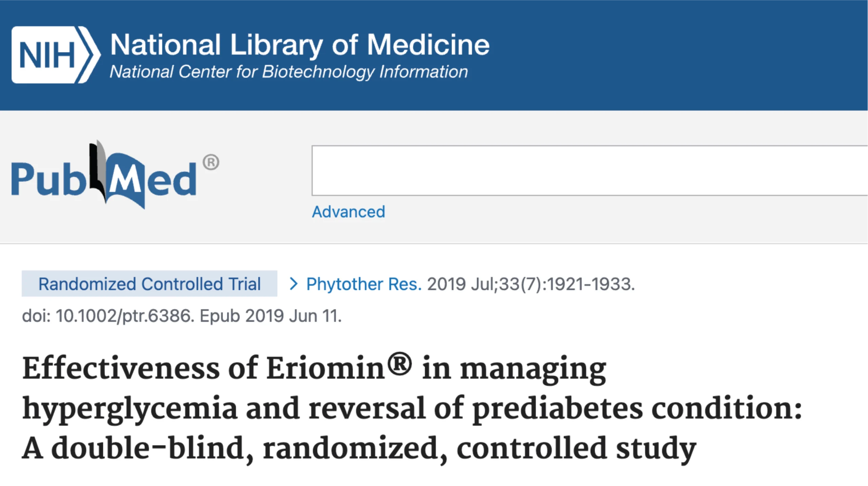Click the title line reading double-blind, randomized
The image size is (868, 486).
[359, 448]
